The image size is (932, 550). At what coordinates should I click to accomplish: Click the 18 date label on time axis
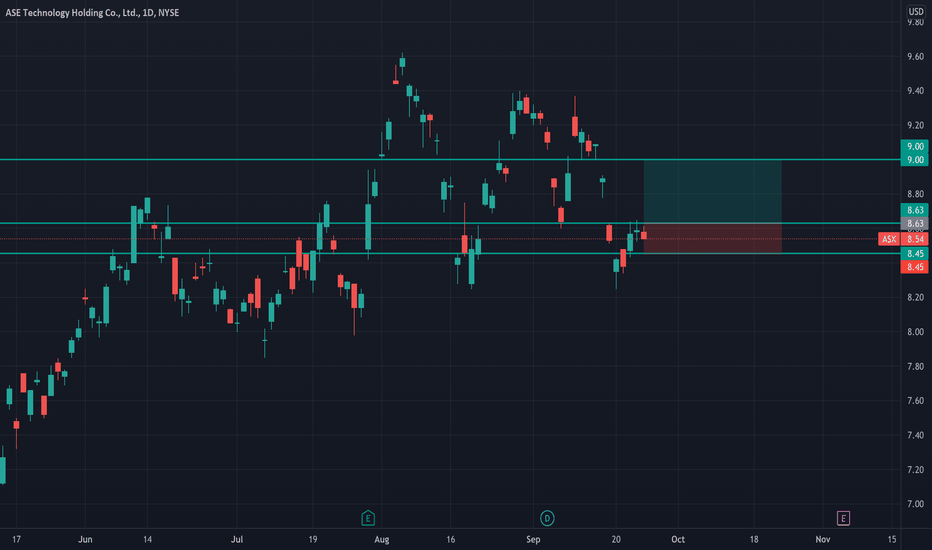click(x=754, y=539)
